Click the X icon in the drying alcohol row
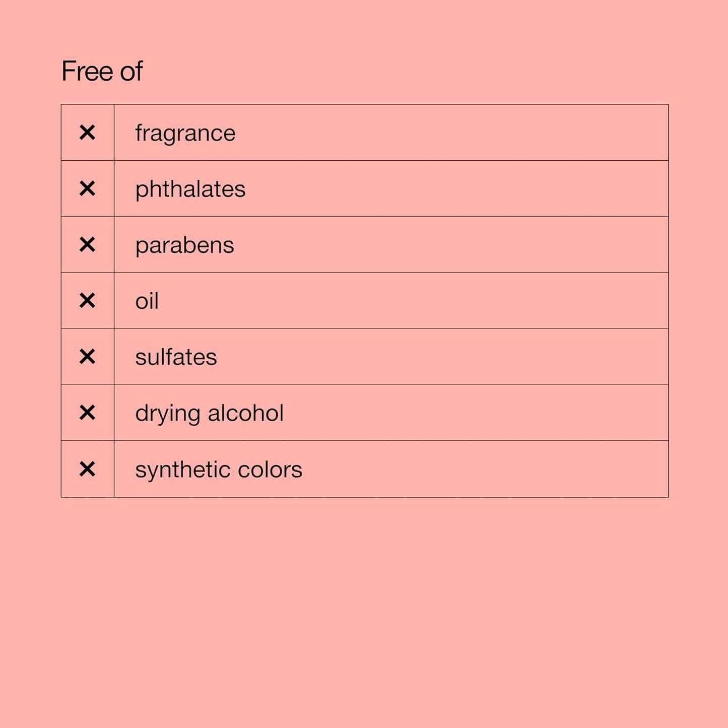Viewport: 728px width, 728px height. [x=87, y=413]
